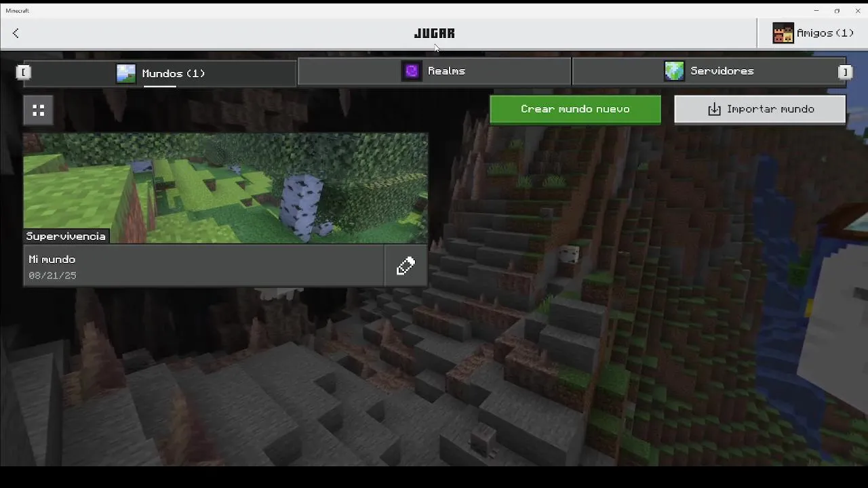Click the Supervivencia game mode label
868x488 pixels.
(x=66, y=237)
